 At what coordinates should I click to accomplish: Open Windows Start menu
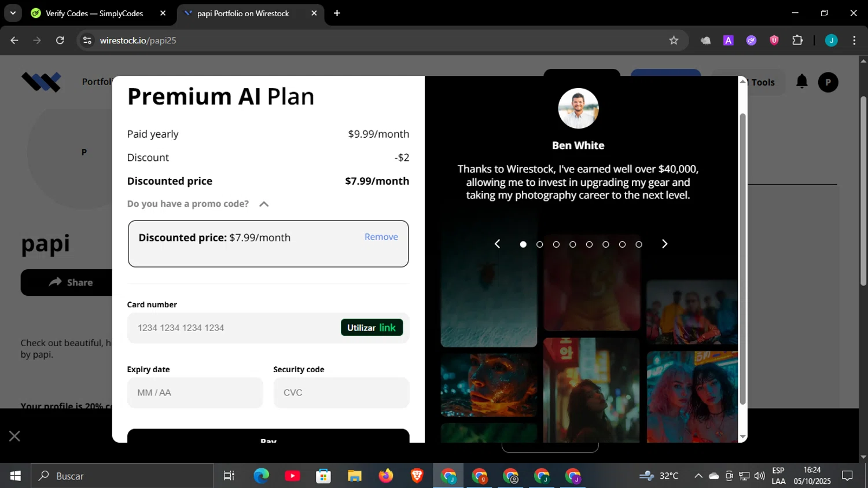(x=16, y=476)
